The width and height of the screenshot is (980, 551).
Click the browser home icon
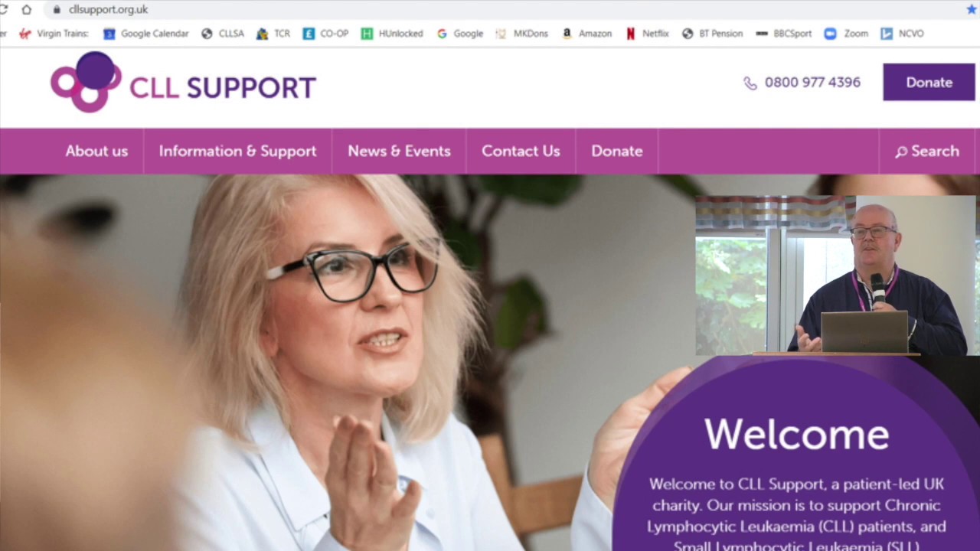point(27,9)
